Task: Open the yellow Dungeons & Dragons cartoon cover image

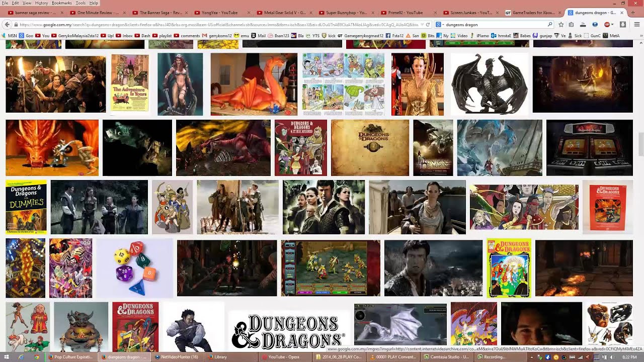Action: pos(509,268)
